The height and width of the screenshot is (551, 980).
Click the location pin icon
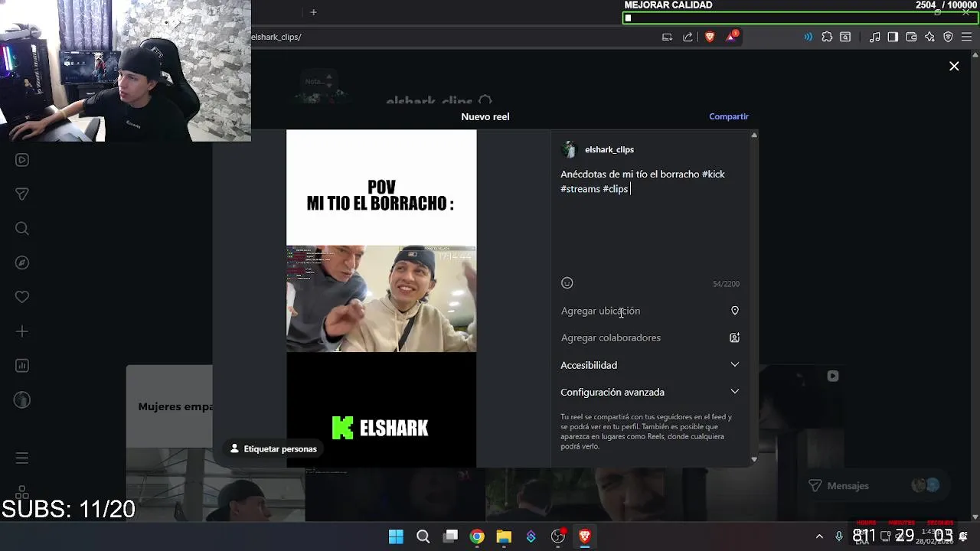(735, 311)
